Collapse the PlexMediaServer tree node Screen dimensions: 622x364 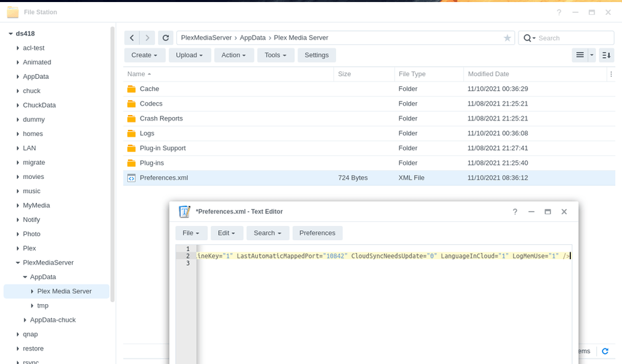(18, 262)
